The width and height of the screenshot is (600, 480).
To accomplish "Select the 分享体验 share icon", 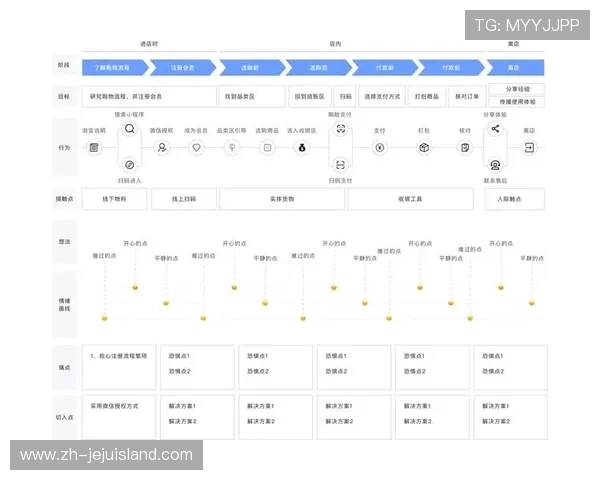I will [x=495, y=129].
